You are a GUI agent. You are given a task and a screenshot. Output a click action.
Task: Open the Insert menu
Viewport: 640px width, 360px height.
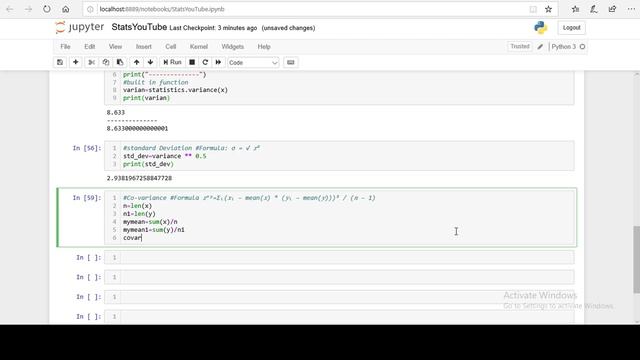coord(144,47)
